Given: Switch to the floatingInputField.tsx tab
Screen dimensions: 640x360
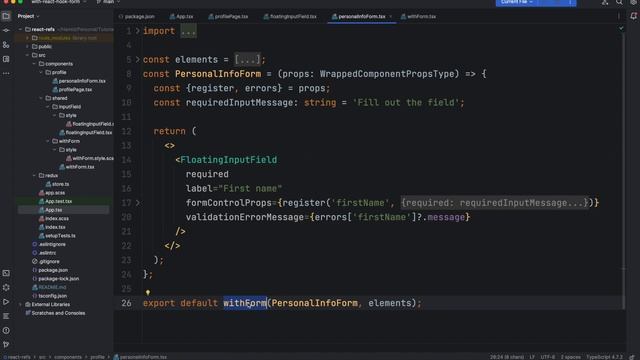Looking at the screenshot, I should point(290,17).
